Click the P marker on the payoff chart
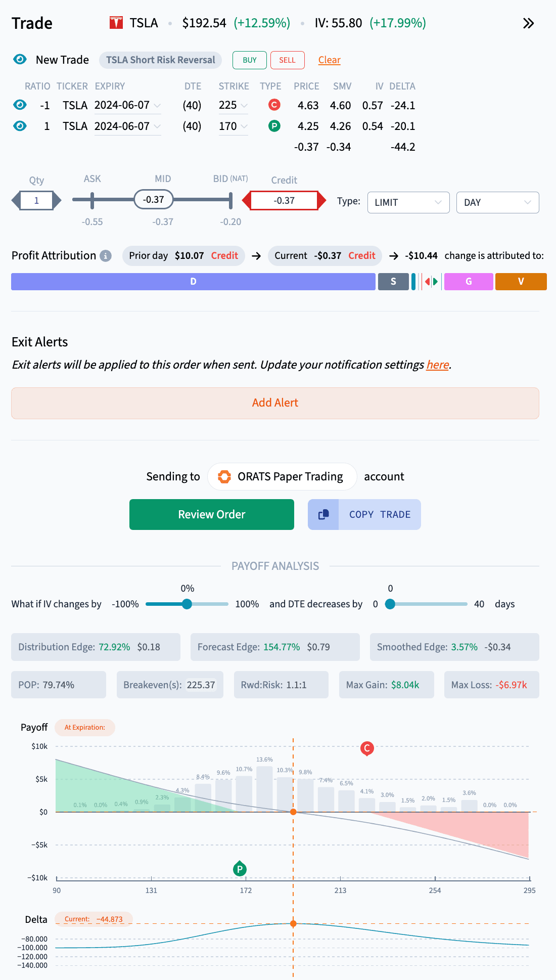 (x=240, y=869)
